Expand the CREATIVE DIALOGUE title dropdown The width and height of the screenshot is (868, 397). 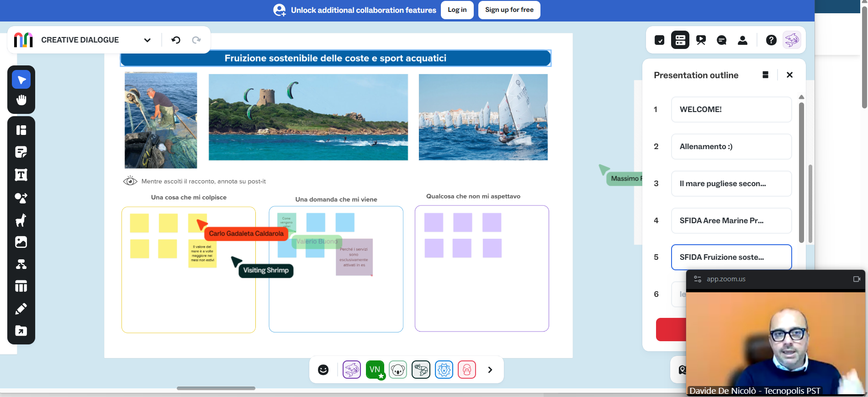click(147, 40)
